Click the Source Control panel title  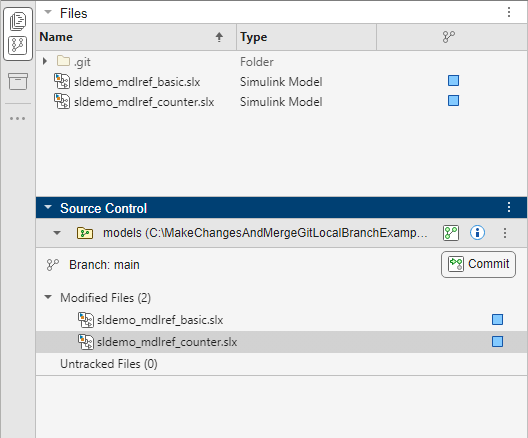pos(103,208)
